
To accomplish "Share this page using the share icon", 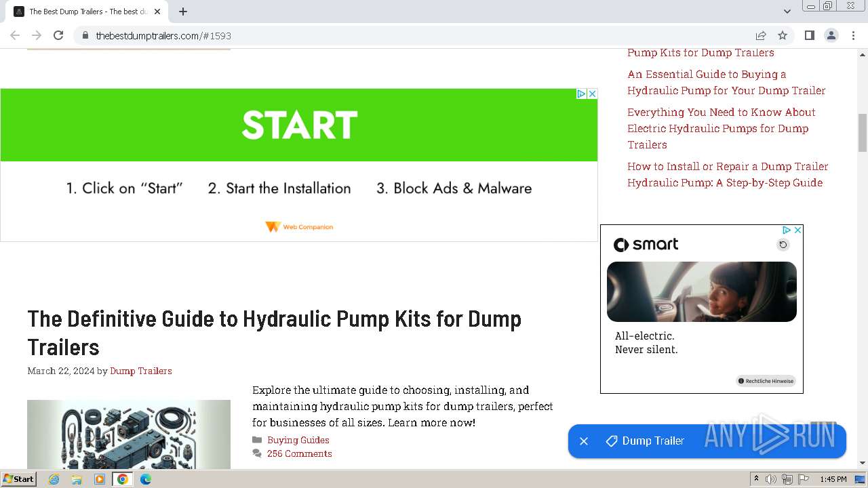I will (761, 35).
